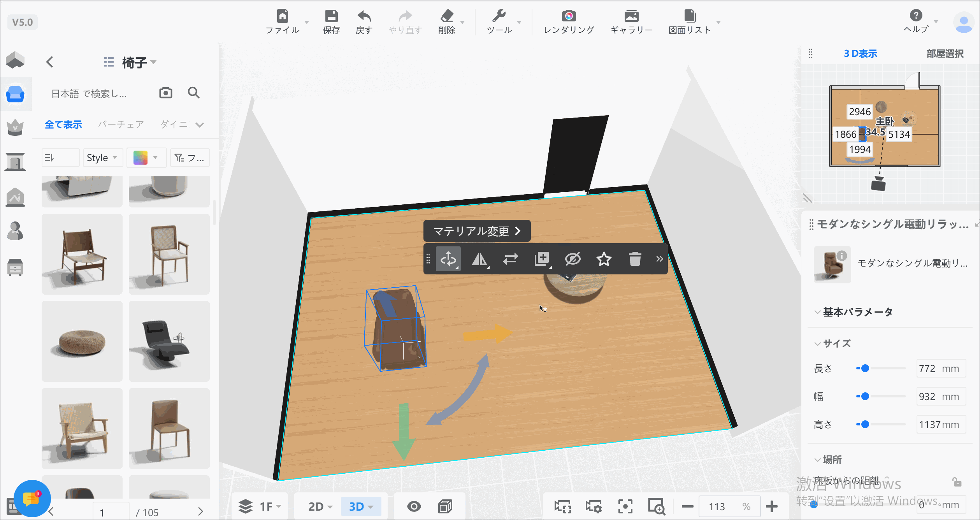Collapse the 基本パラメータ section
980x520 pixels.
(817, 312)
